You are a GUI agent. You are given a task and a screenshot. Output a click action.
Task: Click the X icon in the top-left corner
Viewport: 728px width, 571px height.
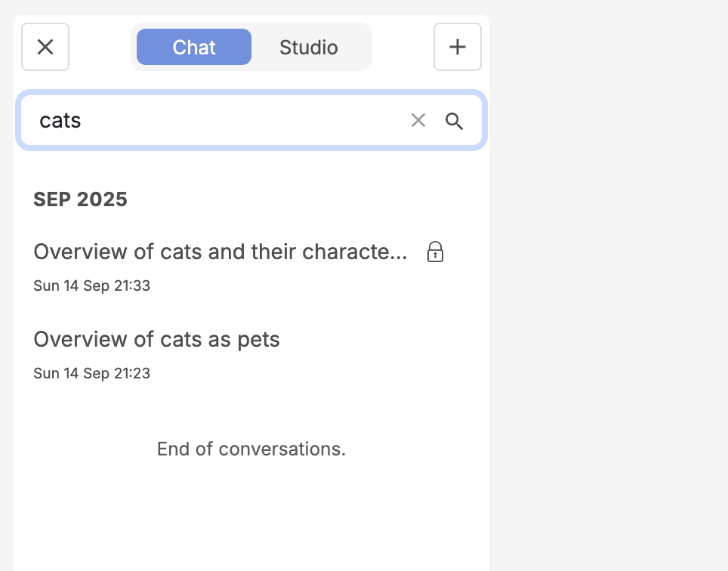45,47
